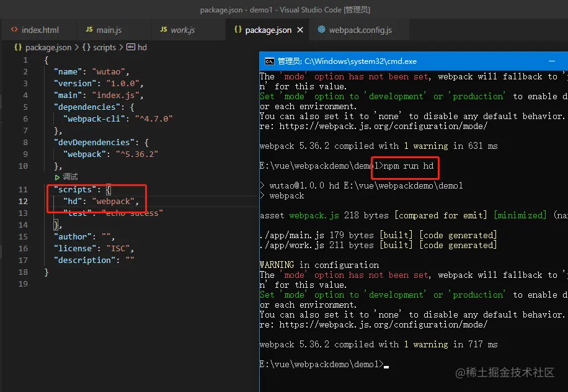This screenshot has width=568, height=392.
Task: Click the last webpack.js.org configuration URL
Action: tap(383, 324)
